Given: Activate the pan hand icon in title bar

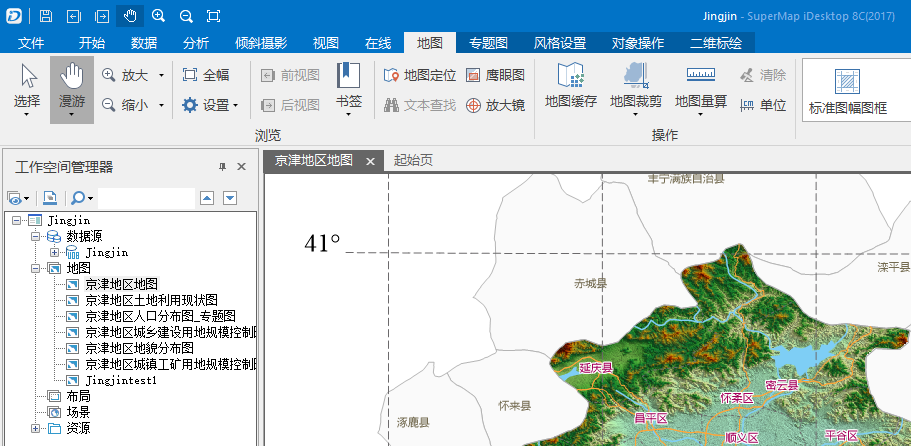Looking at the screenshot, I should (x=130, y=16).
